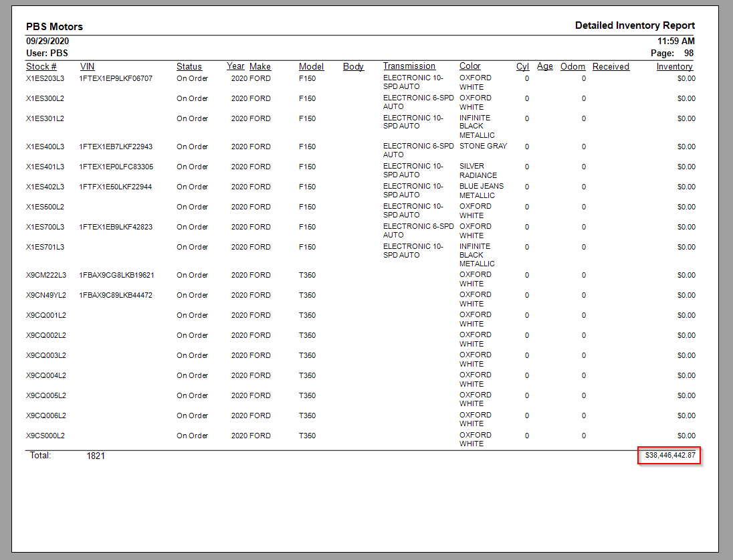Select stock number X1ES400L3
Viewport: 733px width, 560px height.
click(x=45, y=147)
